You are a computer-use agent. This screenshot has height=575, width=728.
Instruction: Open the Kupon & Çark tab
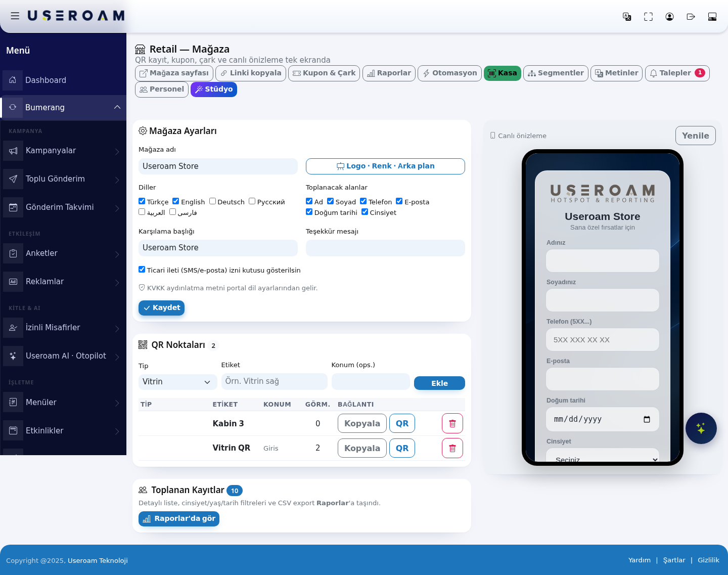pyautogui.click(x=324, y=73)
